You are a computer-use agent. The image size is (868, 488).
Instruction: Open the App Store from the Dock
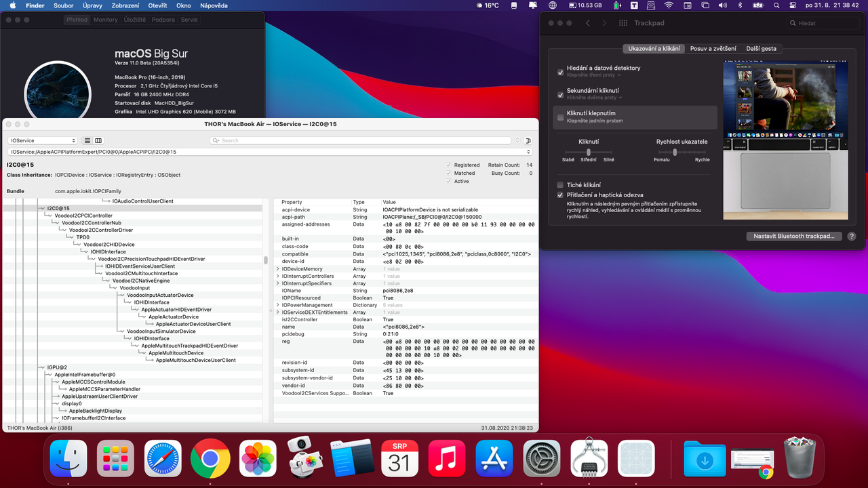point(494,458)
